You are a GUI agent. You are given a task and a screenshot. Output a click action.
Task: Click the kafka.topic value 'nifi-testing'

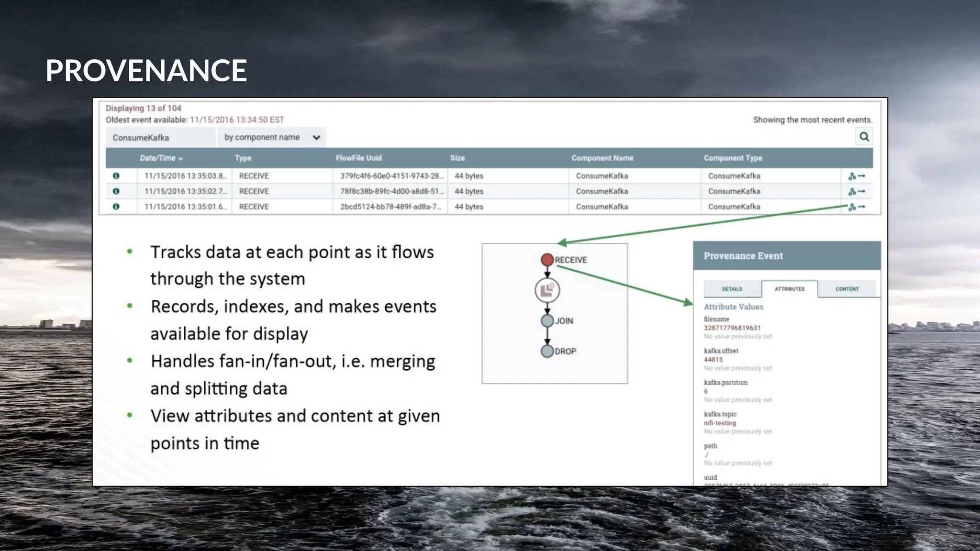coord(720,423)
